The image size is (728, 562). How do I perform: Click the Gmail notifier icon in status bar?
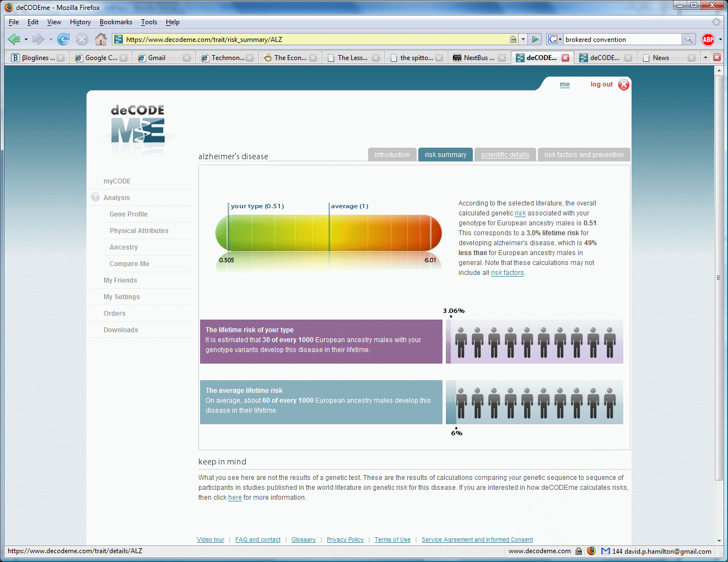tap(606, 551)
